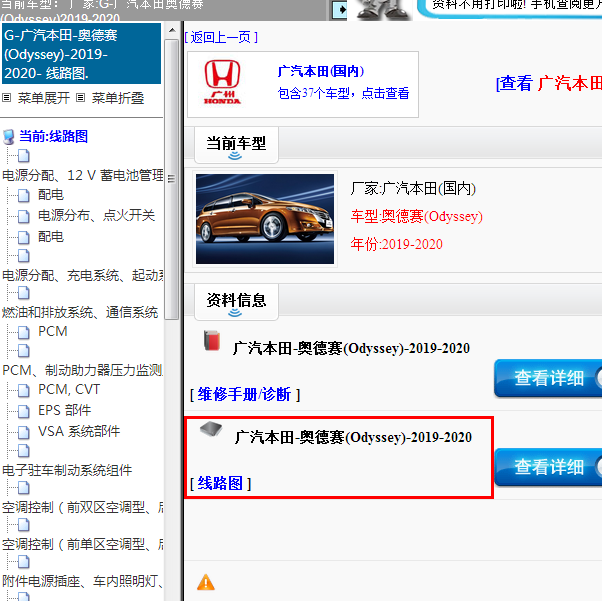
Task: Click the 返回上一页 back link
Action: click(221, 37)
